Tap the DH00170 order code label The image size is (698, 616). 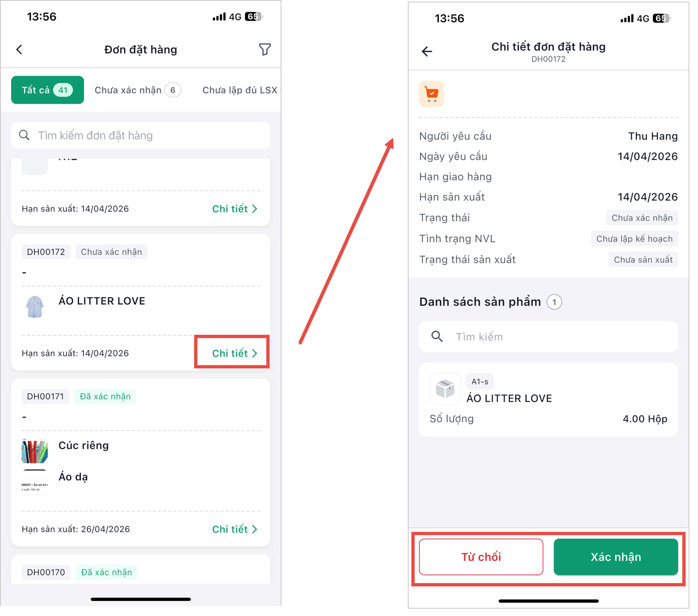pyautogui.click(x=46, y=572)
